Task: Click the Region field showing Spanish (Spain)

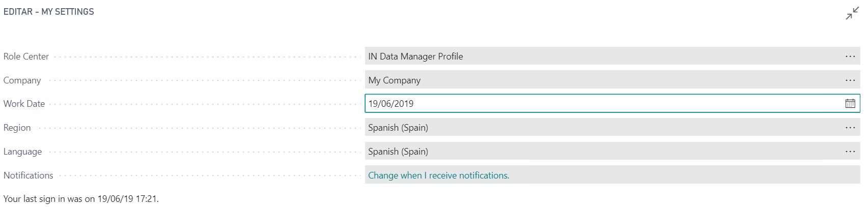Action: pyautogui.click(x=604, y=128)
